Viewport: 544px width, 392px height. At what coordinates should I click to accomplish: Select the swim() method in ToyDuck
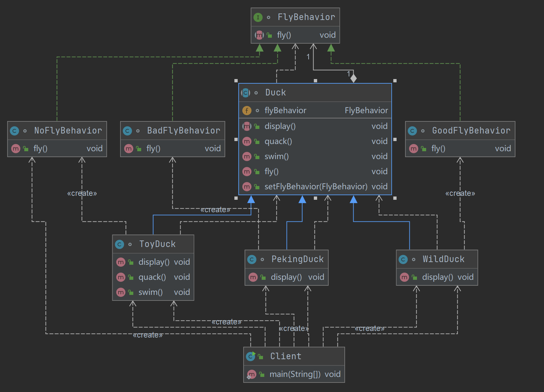(x=150, y=292)
